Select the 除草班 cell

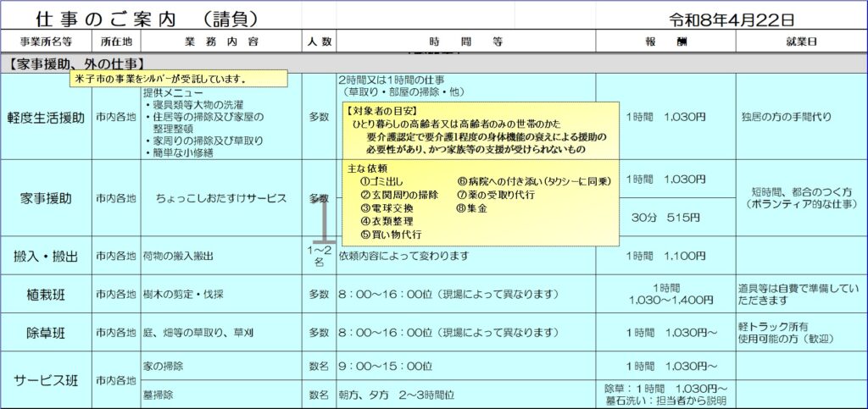tap(46, 334)
